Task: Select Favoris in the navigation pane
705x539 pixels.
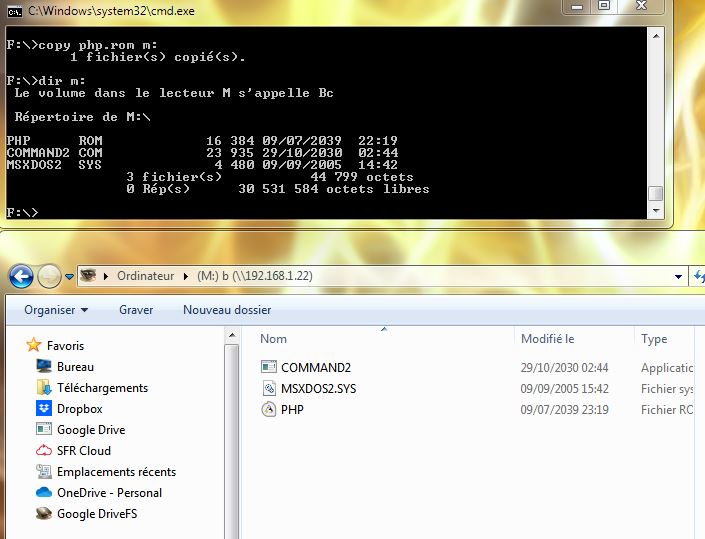Action: [65, 346]
